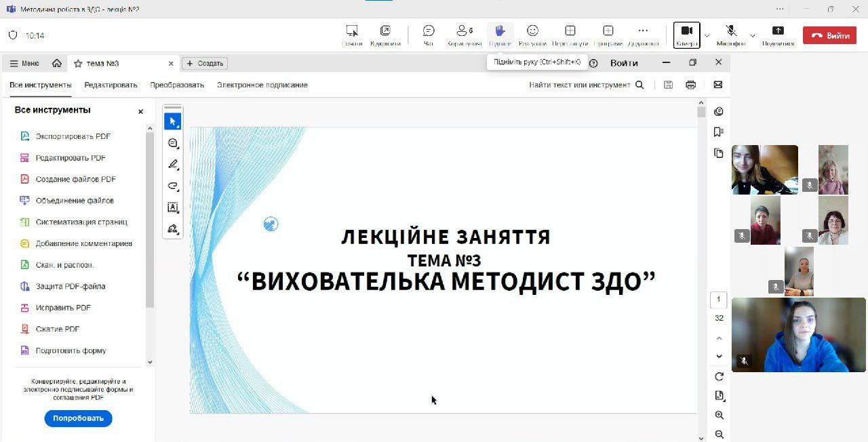Viewport: 868px width, 442px height.
Task: Zoom out of the document
Action: coord(719,434)
